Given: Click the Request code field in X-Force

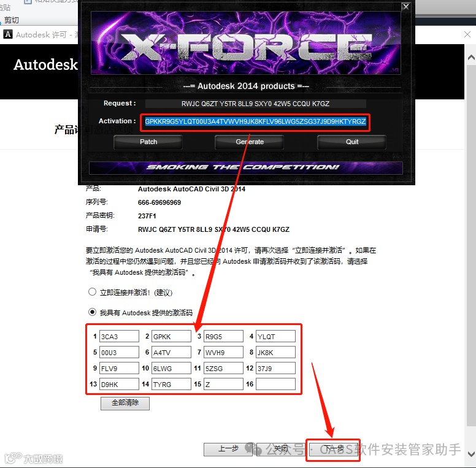Looking at the screenshot, I should click(255, 104).
